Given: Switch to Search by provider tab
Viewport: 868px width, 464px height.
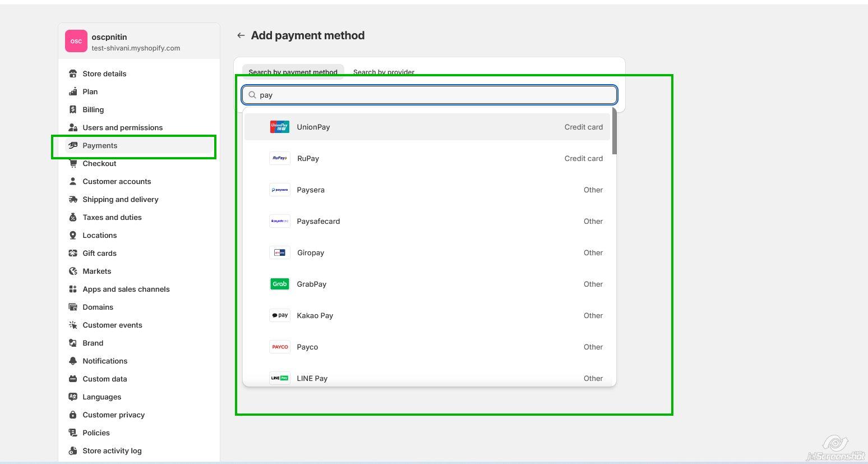Looking at the screenshot, I should click(384, 72).
